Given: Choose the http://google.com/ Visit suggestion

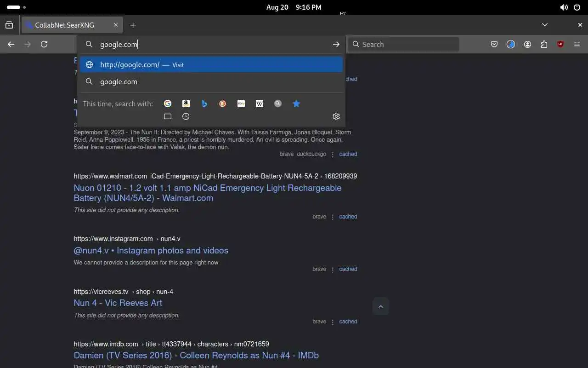Looking at the screenshot, I should pos(211,64).
